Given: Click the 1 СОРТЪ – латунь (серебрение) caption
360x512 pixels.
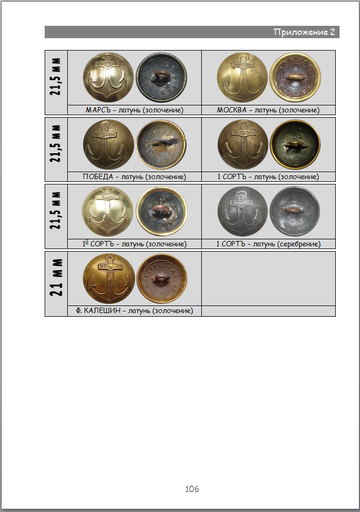Looking at the screenshot, I should pos(268,244).
